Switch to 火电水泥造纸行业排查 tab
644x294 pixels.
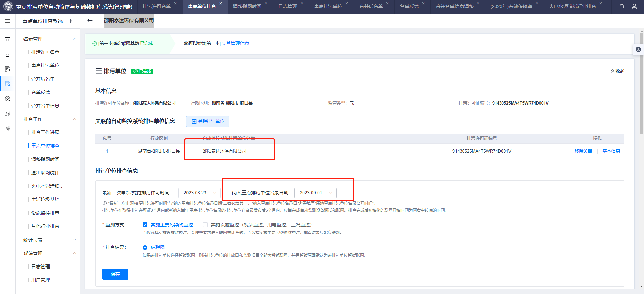pyautogui.click(x=573, y=6)
